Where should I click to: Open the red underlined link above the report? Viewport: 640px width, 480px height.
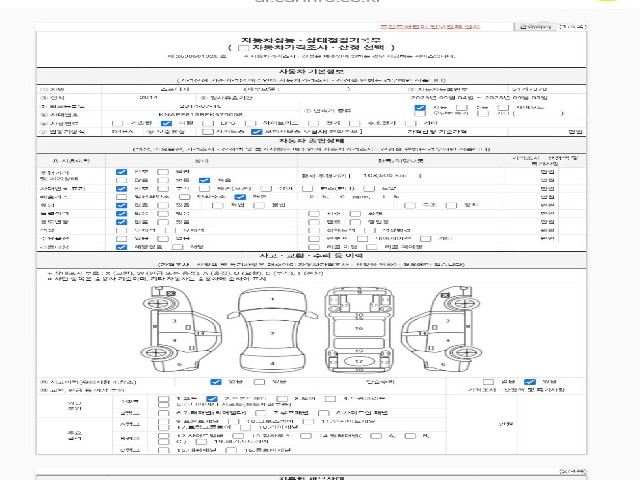point(430,27)
